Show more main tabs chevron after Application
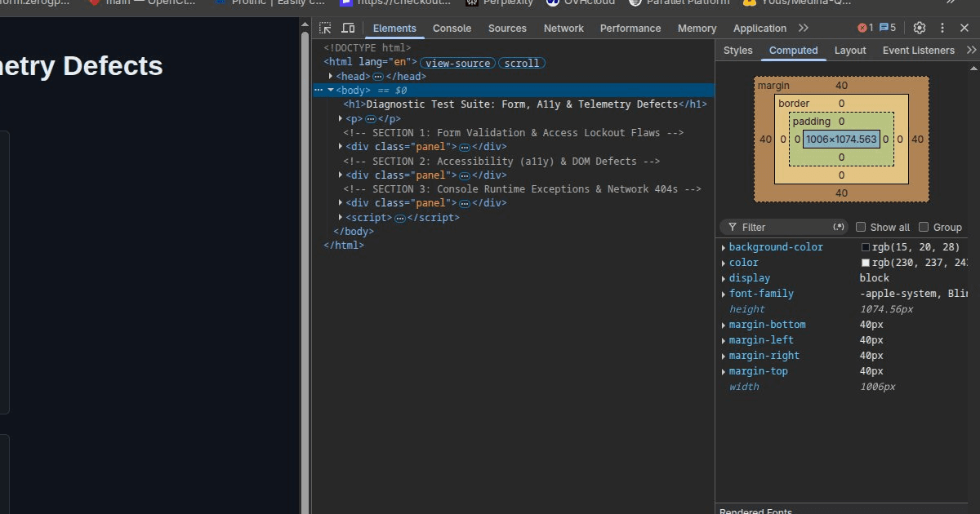The image size is (980, 514). click(x=804, y=28)
